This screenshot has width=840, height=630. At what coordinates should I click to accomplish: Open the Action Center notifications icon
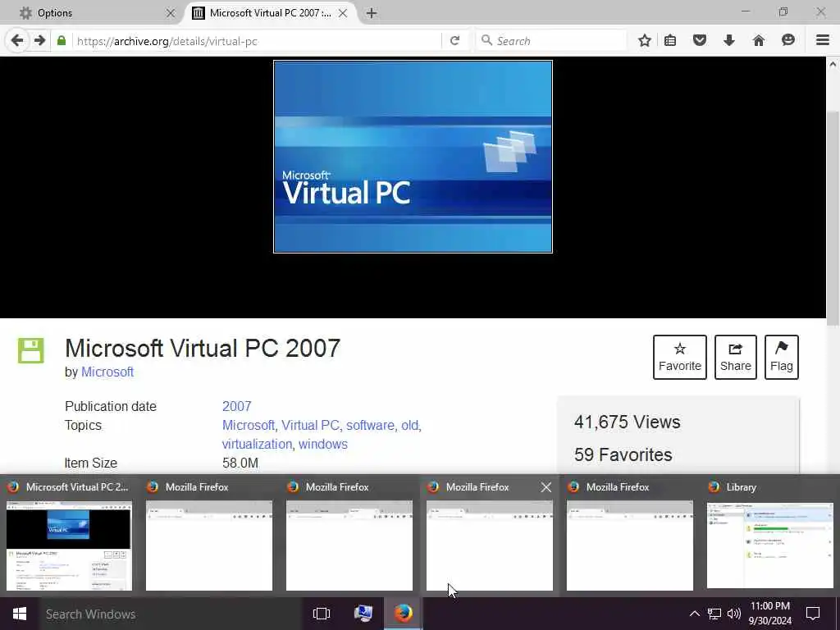point(813,614)
